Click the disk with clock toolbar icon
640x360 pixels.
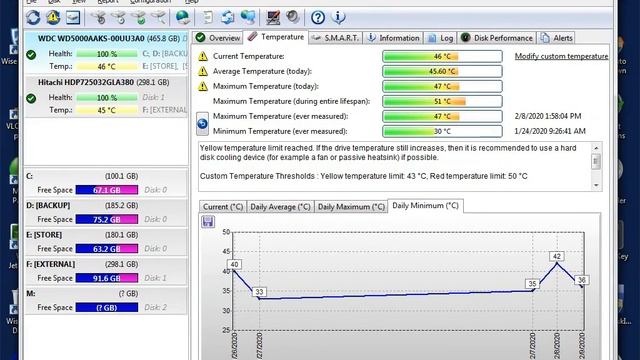point(118,18)
